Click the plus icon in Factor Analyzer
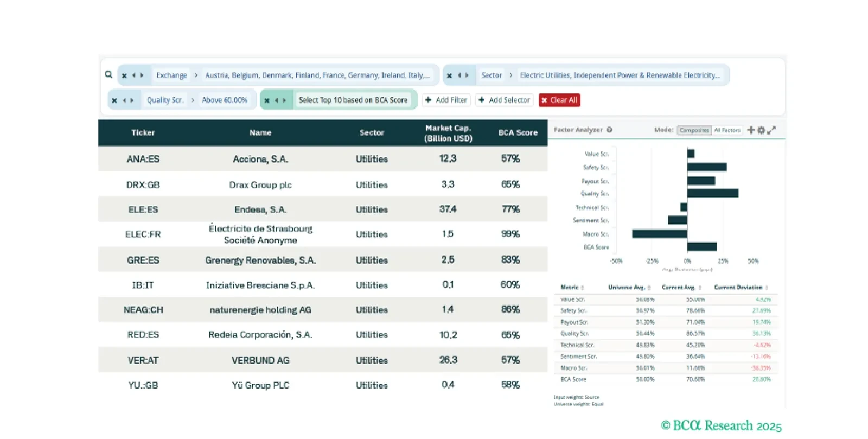868x439 pixels. pos(751,130)
